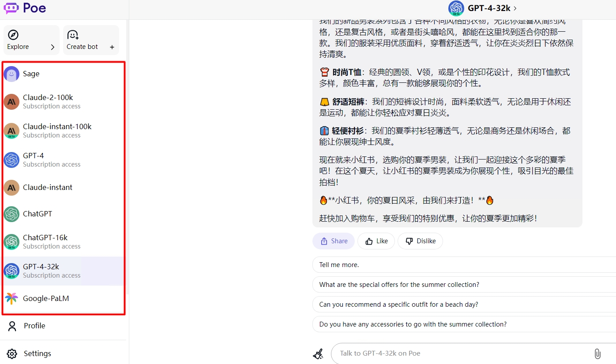Click the Settings gear icon
This screenshot has width=616, height=364.
tap(12, 354)
